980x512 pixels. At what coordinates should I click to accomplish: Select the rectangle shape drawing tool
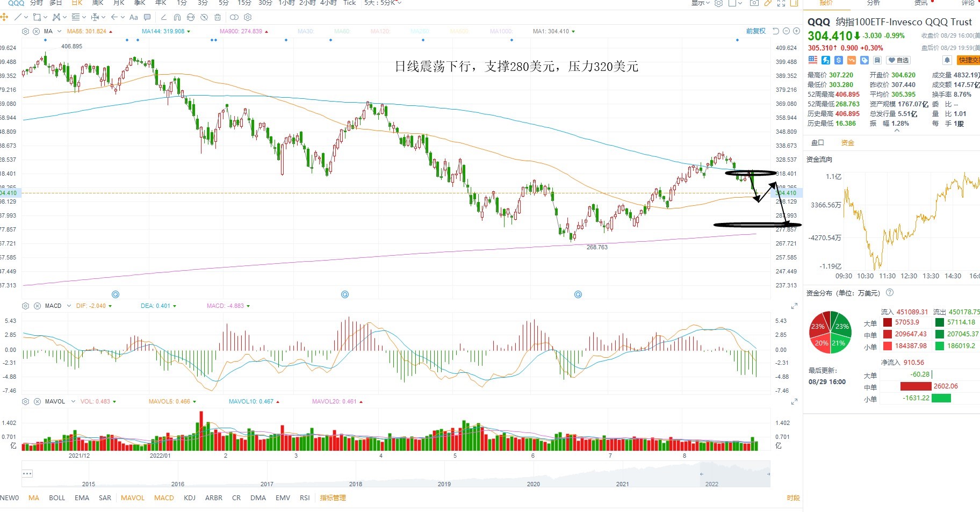[x=37, y=17]
